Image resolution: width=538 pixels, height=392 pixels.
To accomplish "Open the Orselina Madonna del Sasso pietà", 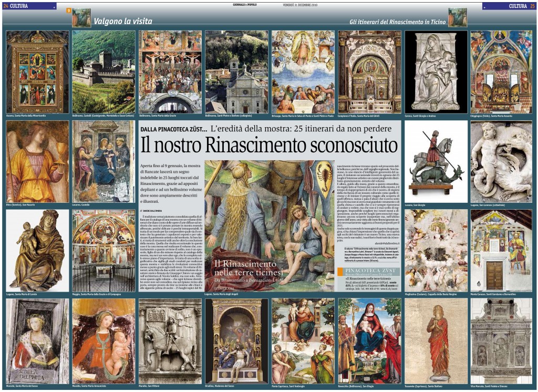I will [x=237, y=341].
